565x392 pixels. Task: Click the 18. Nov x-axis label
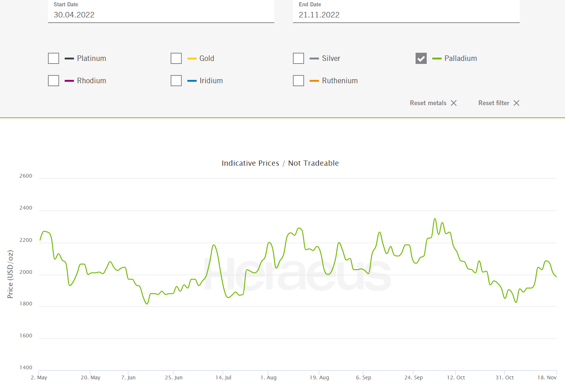pyautogui.click(x=547, y=378)
